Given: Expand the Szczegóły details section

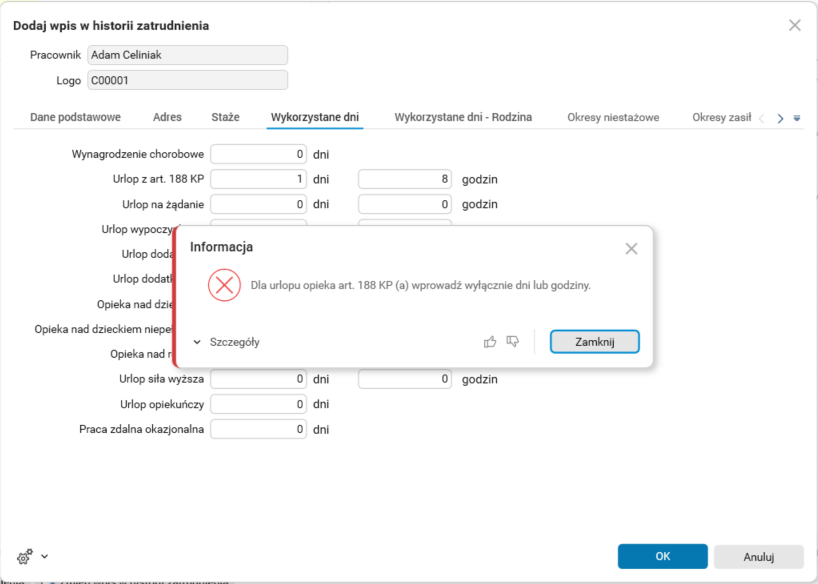Looking at the screenshot, I should [x=226, y=342].
